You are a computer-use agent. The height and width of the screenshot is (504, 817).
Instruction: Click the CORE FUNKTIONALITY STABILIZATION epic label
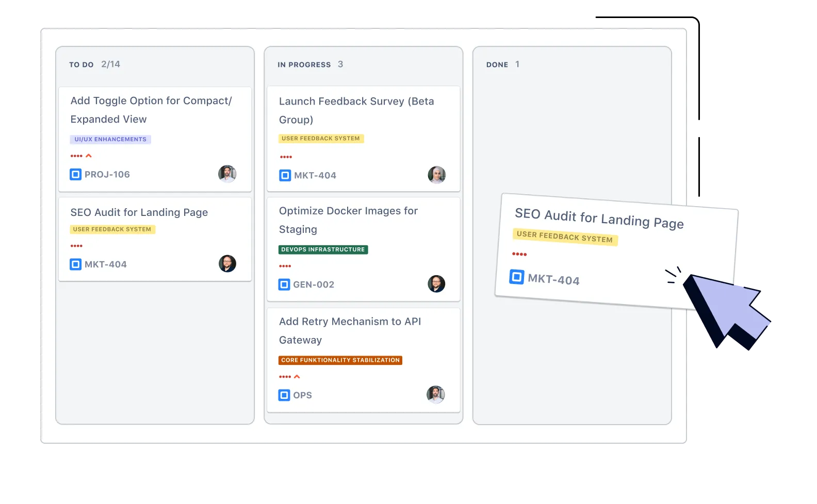click(x=340, y=360)
